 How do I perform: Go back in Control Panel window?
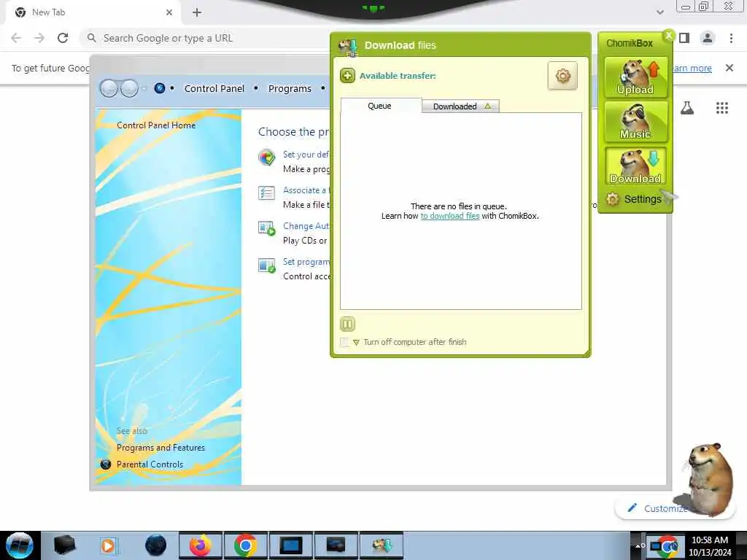109,88
